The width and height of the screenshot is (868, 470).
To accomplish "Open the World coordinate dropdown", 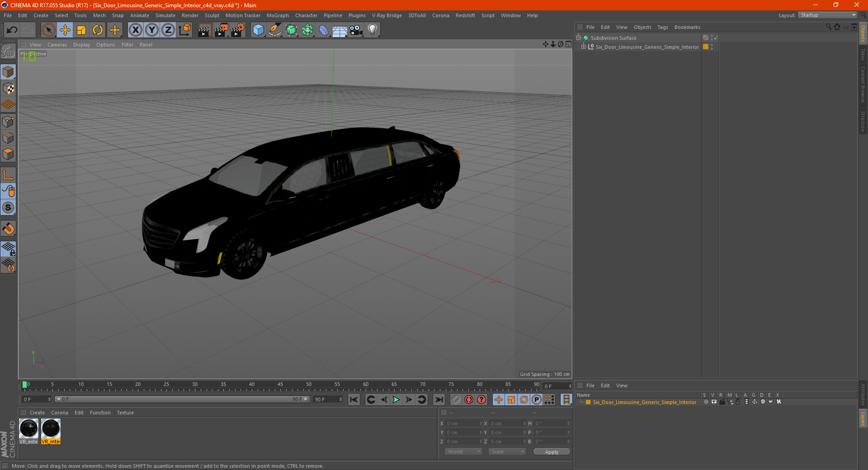I will pos(463,451).
